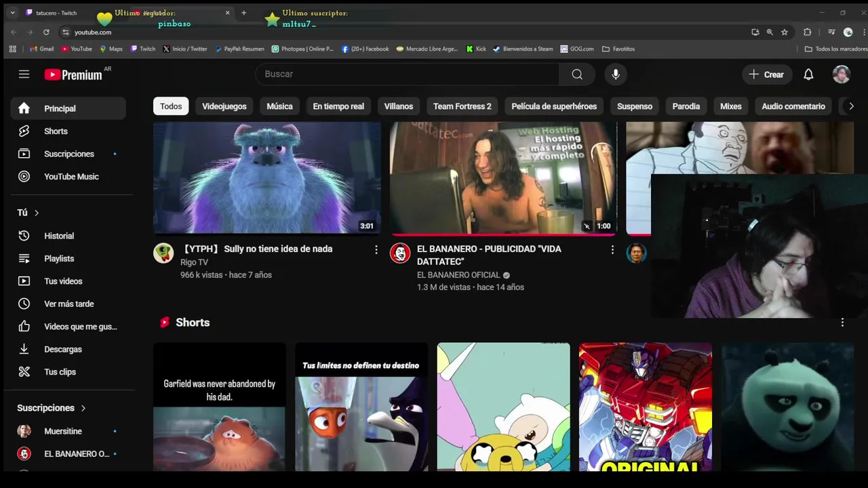Viewport: 868px width, 488px height.
Task: Open Playlists in the sidebar
Action: (68, 259)
